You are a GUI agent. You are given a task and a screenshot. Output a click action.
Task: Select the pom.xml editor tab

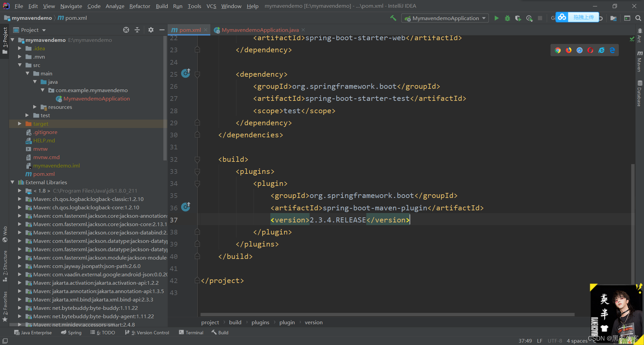pos(190,30)
